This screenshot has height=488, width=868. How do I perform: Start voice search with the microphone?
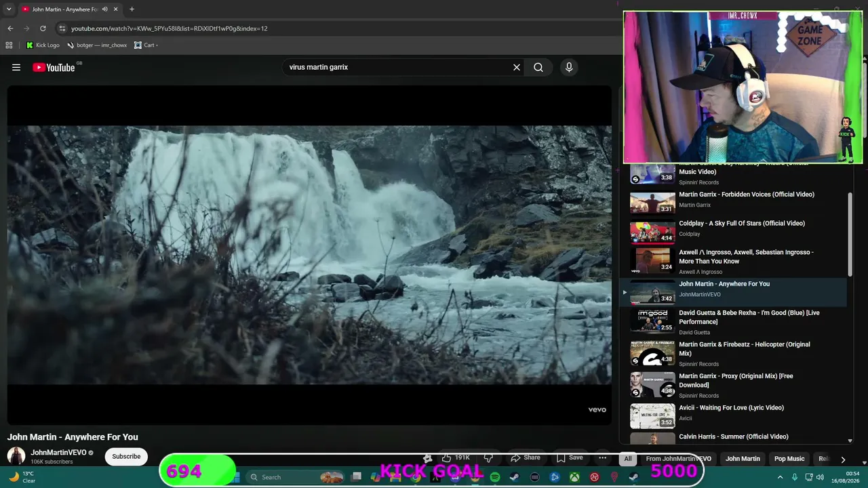569,67
